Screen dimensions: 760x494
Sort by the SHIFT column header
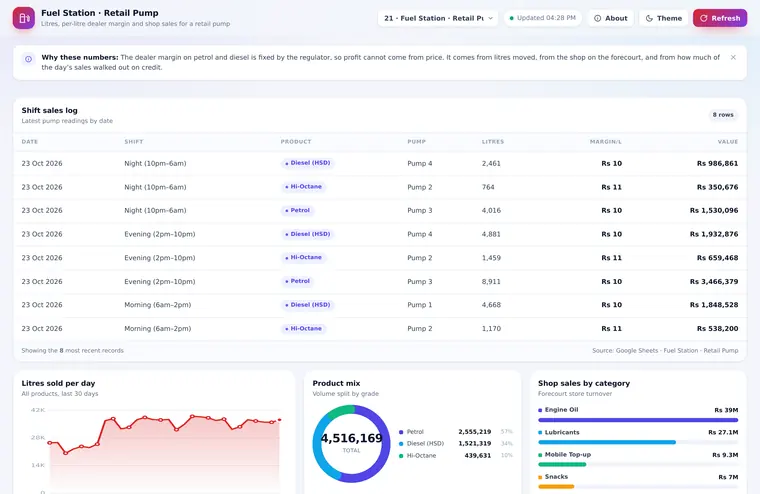tap(134, 142)
